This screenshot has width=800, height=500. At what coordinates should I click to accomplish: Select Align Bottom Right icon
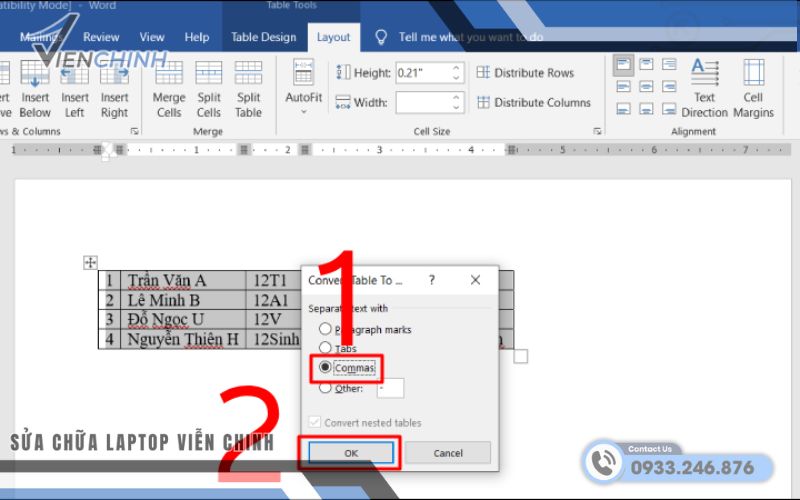(669, 109)
